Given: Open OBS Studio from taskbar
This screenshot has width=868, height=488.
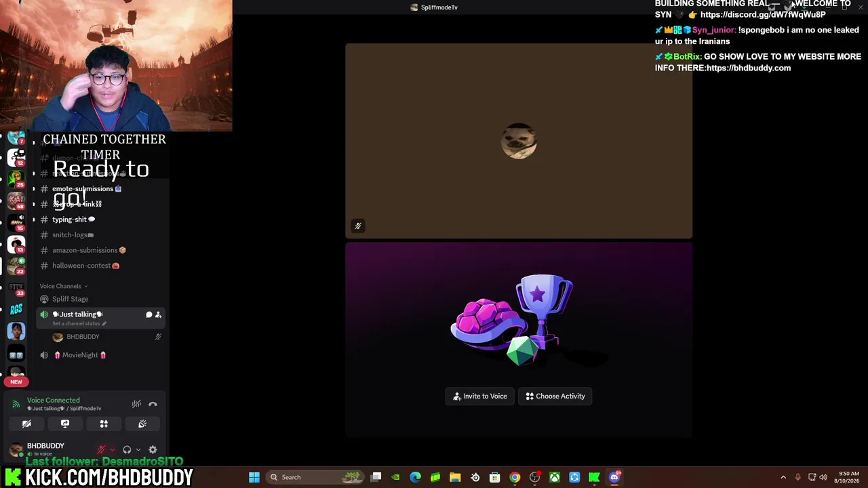Looking at the screenshot, I should pos(534,477).
